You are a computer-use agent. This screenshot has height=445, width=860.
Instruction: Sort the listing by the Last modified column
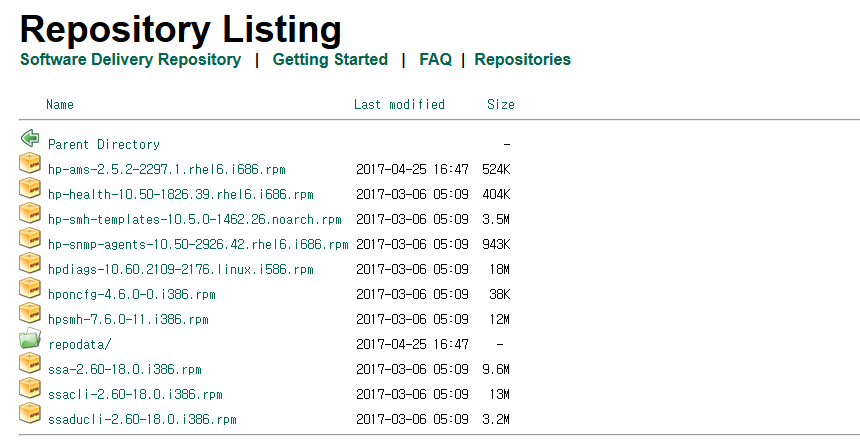coord(399,104)
